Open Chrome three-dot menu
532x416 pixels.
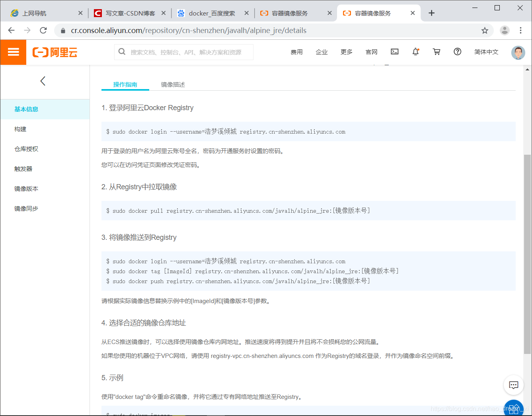520,30
